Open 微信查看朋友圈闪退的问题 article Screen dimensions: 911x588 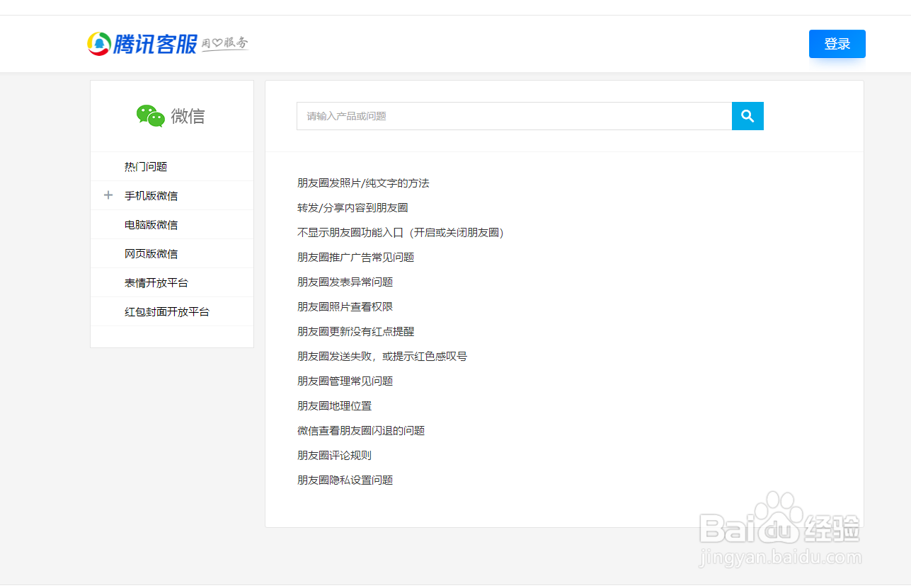pyautogui.click(x=361, y=431)
